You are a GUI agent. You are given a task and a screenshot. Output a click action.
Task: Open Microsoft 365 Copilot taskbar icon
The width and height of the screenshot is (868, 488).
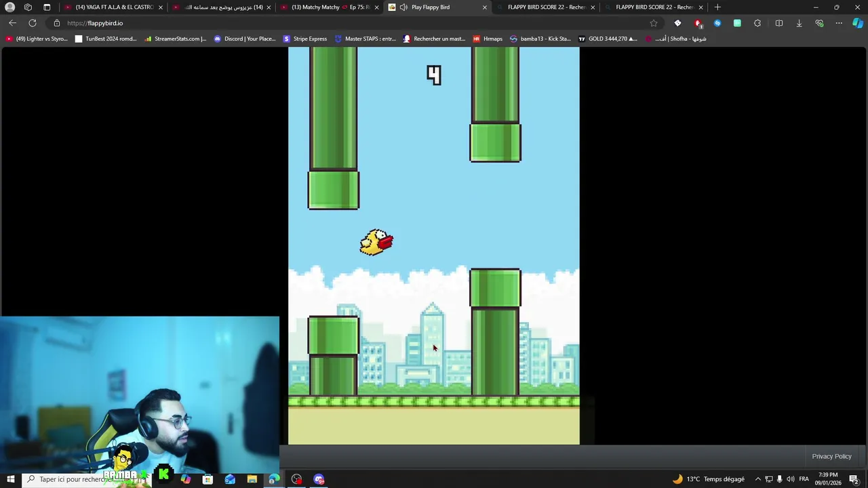[186, 479]
